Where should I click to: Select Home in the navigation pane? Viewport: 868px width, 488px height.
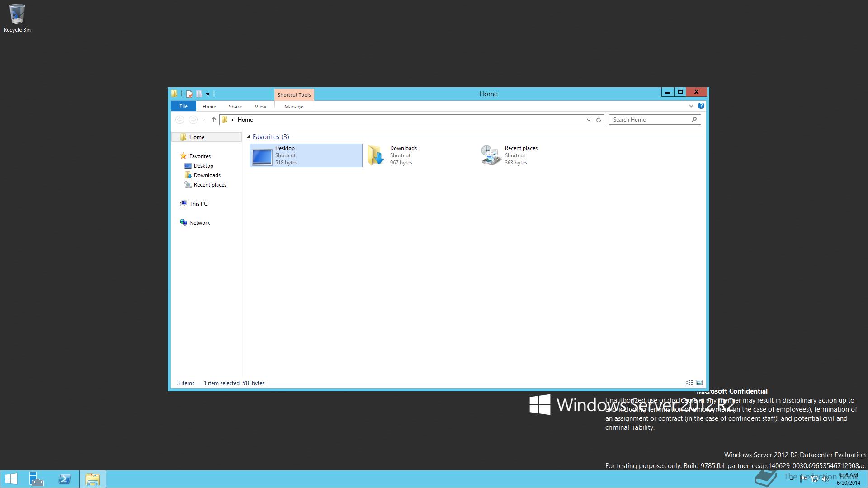207,137
